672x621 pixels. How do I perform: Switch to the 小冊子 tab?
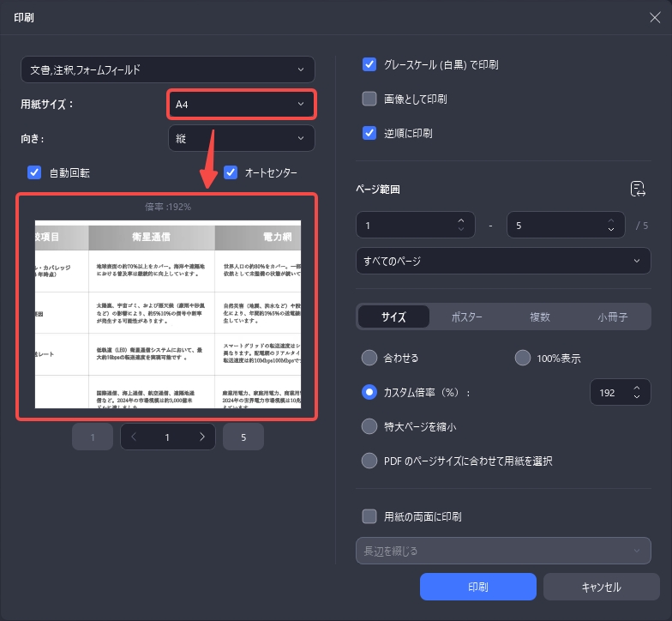(612, 317)
